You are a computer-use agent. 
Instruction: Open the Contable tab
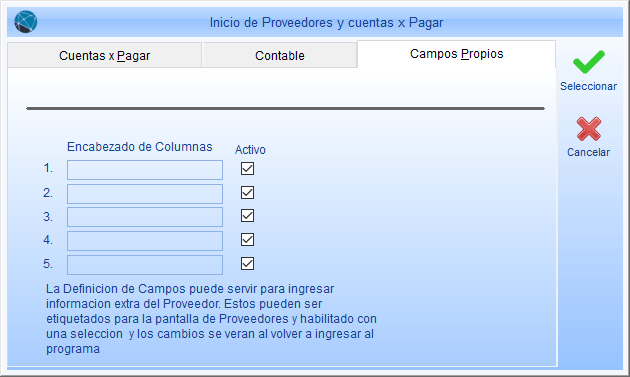[280, 55]
